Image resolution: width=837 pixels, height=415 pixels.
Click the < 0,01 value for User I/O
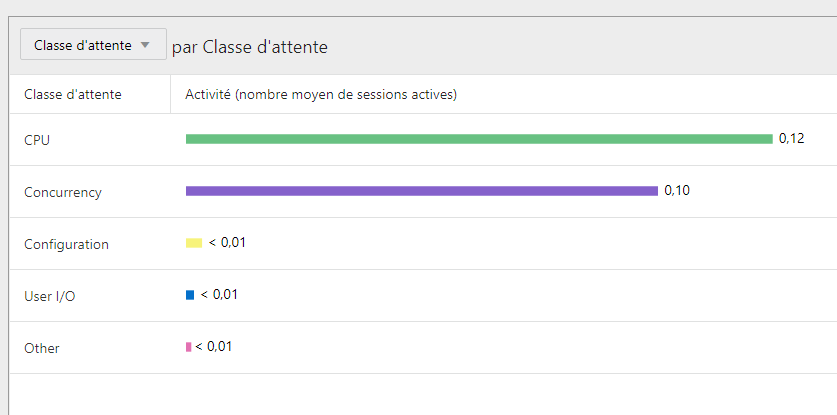click(x=219, y=295)
